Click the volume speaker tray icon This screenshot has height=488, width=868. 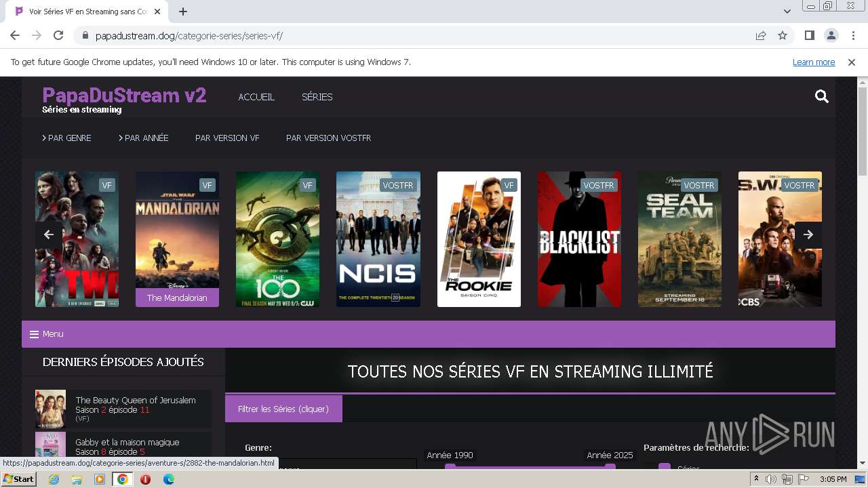click(772, 479)
